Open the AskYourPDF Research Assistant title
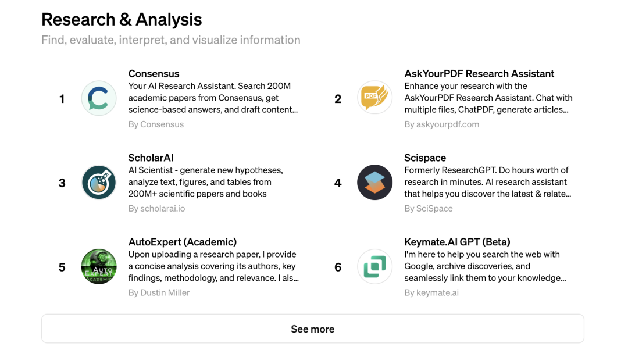Viewport: 628px width, 364px height. (x=479, y=74)
